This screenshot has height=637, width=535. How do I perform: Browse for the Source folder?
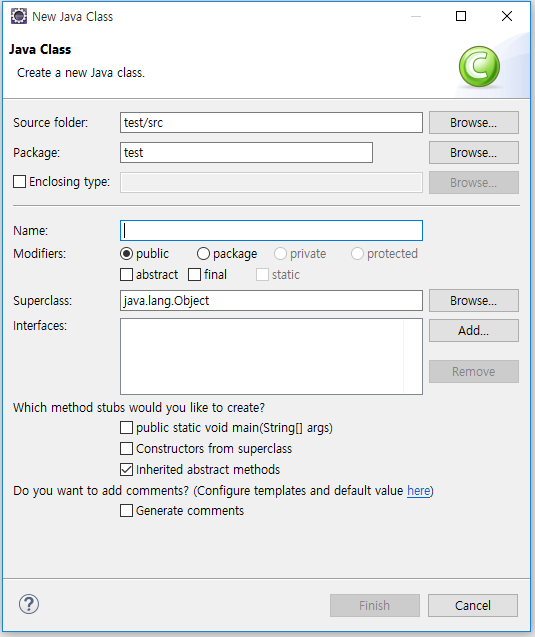[474, 122]
